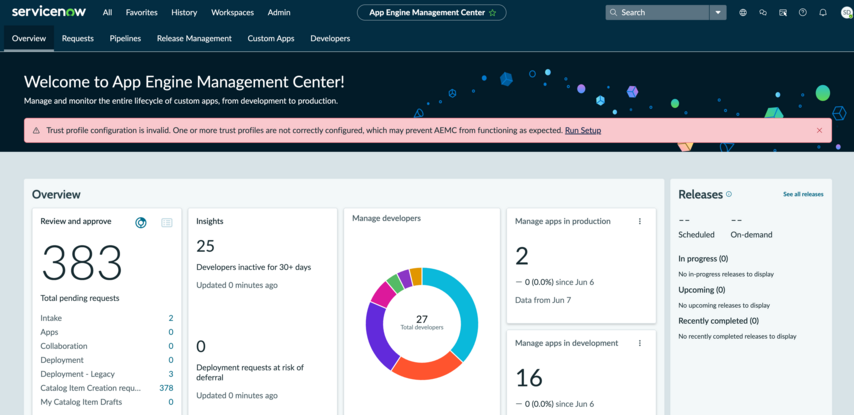Click the Insights card title
This screenshot has width=854, height=415.
pos(210,221)
